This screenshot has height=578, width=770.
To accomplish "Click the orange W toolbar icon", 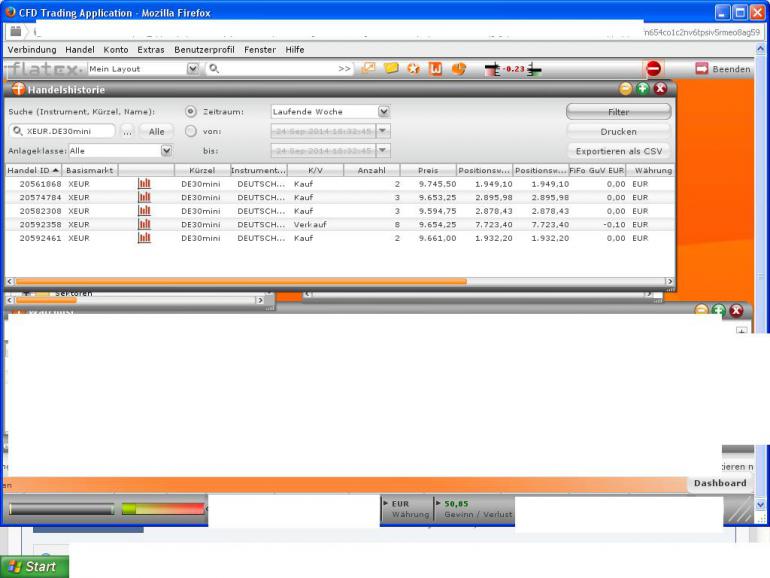I will tap(436, 69).
